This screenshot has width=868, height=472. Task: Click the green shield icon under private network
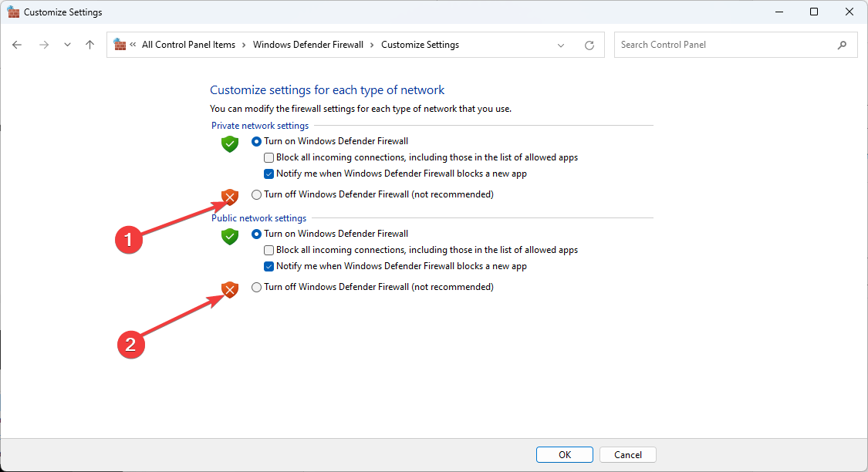point(230,144)
